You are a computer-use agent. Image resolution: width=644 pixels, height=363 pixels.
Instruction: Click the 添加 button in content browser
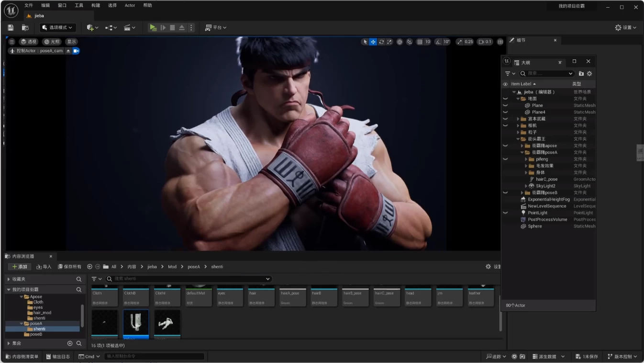click(19, 266)
